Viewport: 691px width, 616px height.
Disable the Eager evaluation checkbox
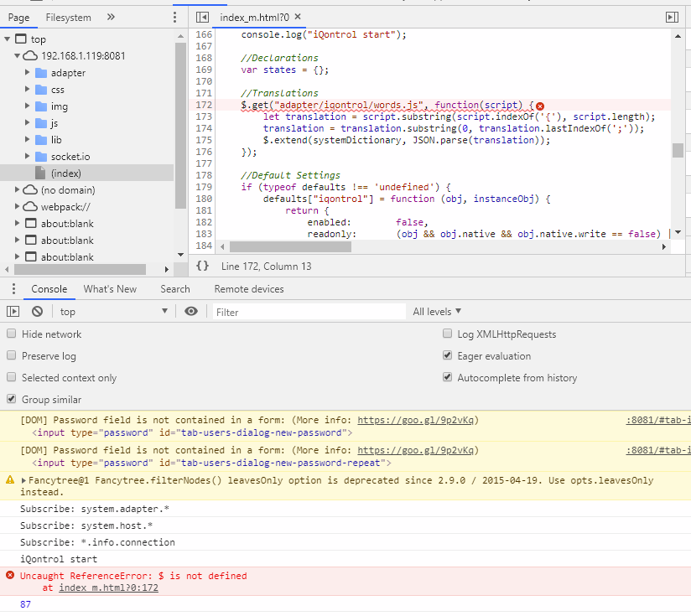click(448, 355)
